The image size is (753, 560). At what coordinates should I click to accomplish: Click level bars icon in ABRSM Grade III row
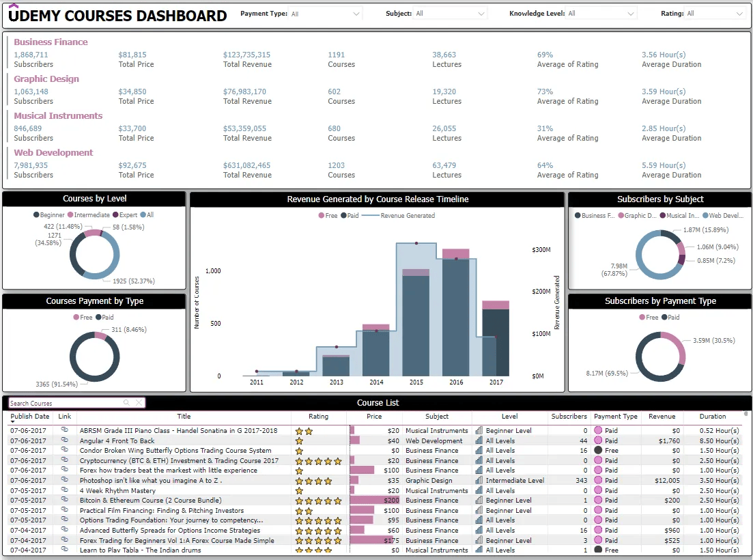[479, 430]
